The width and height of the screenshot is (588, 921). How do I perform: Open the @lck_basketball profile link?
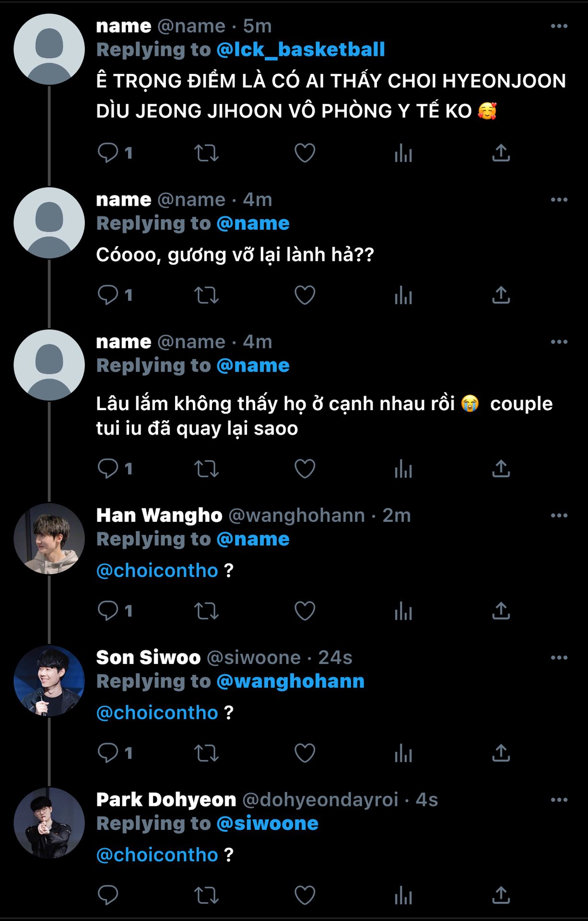[x=301, y=49]
